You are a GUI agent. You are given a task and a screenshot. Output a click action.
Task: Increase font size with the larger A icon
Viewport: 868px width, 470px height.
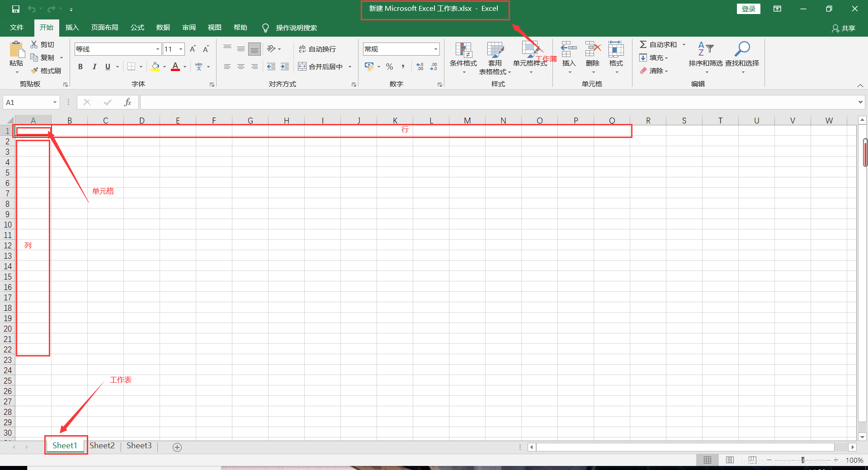click(x=193, y=49)
